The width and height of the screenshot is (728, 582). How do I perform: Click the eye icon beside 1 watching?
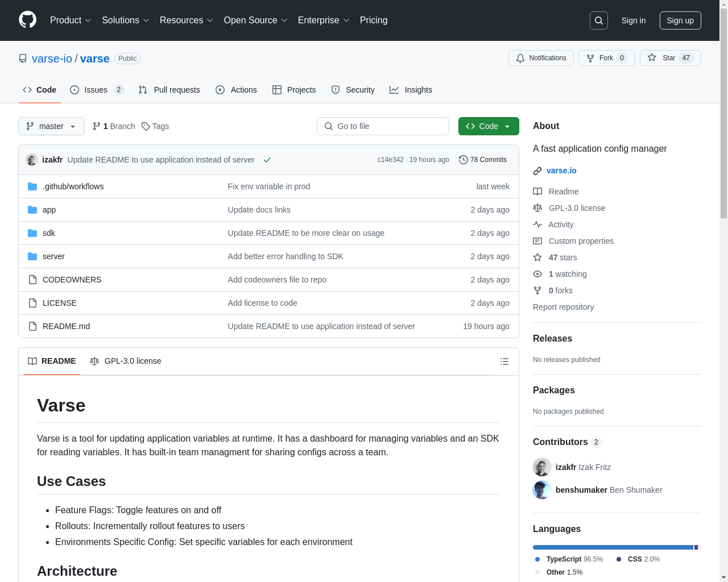pos(537,274)
